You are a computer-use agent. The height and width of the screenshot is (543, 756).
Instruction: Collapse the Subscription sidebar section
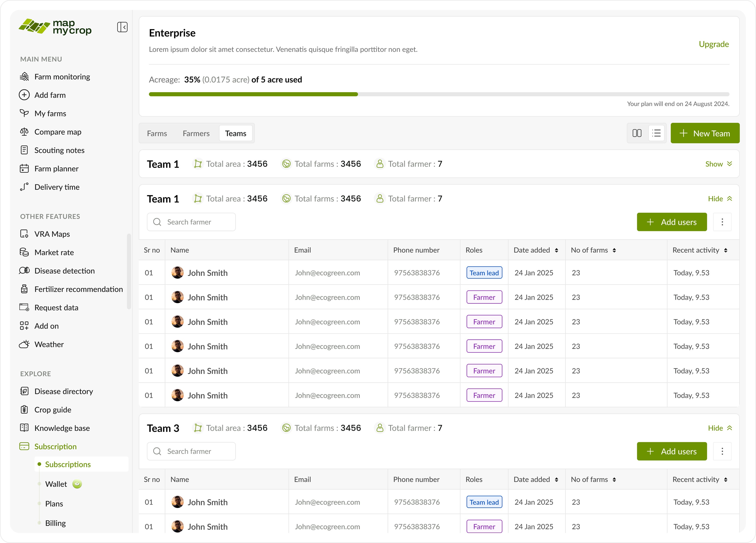click(55, 446)
